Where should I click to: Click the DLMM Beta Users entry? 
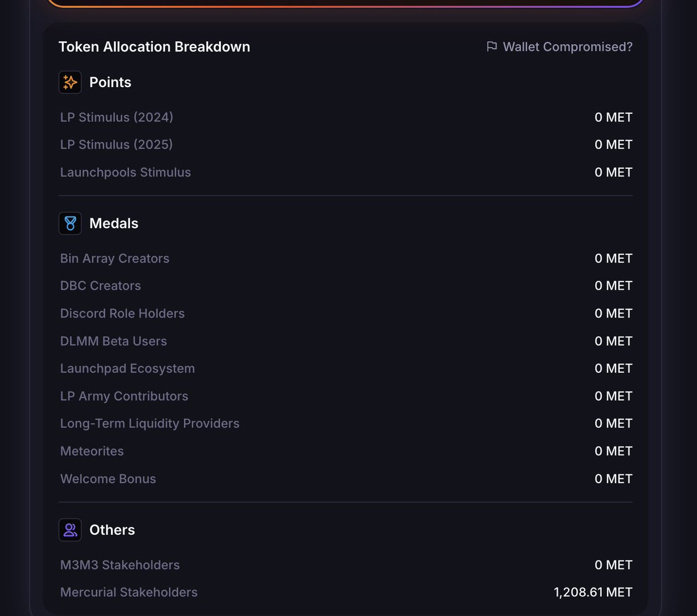(113, 341)
